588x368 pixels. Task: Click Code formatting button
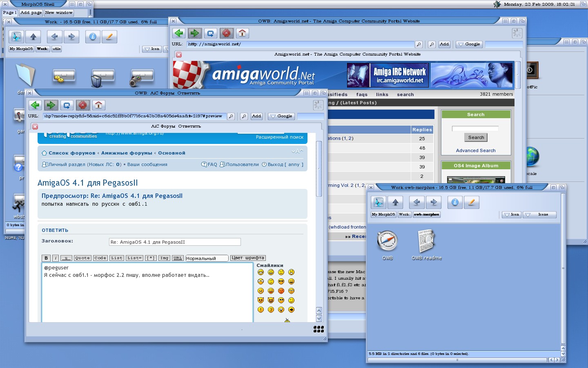pyautogui.click(x=100, y=258)
